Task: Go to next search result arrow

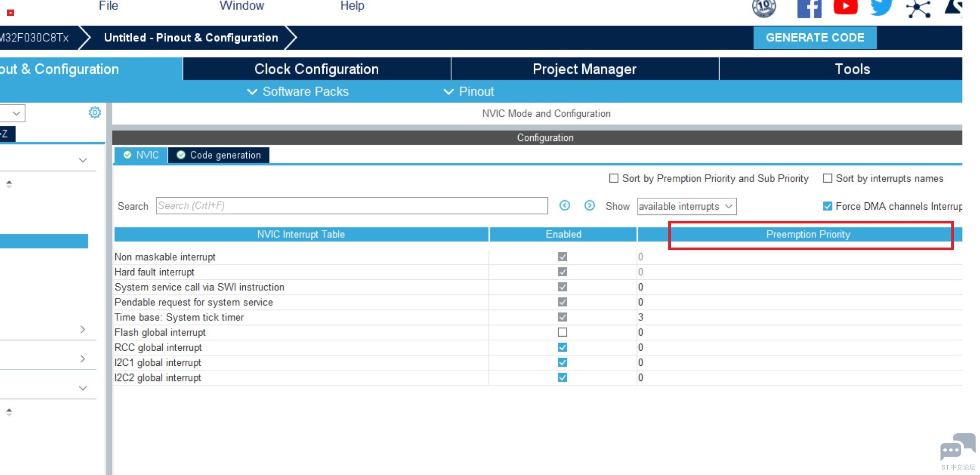Action: tap(590, 205)
